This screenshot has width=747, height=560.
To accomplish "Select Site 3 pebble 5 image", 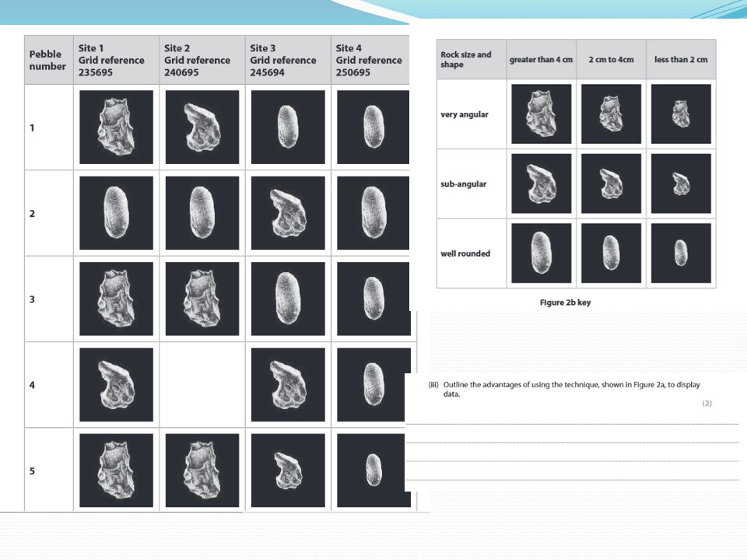I will pos(288,470).
